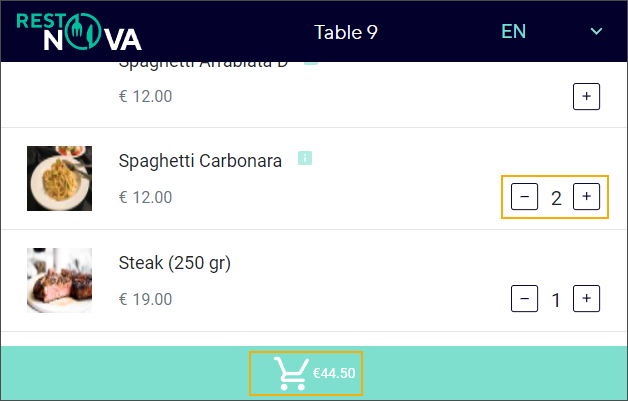Image resolution: width=628 pixels, height=401 pixels.
Task: Click the Spaghetti Carbonara quantity number 2
Action: pyautogui.click(x=556, y=198)
